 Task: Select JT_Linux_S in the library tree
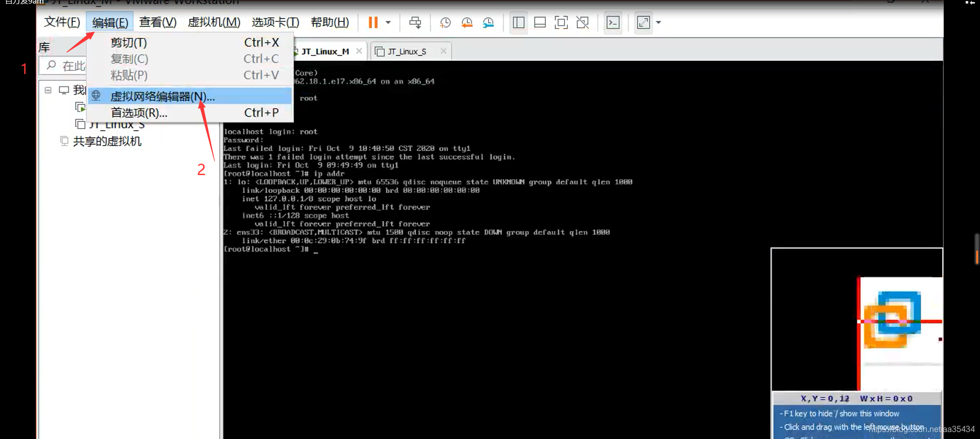pyautogui.click(x=117, y=125)
